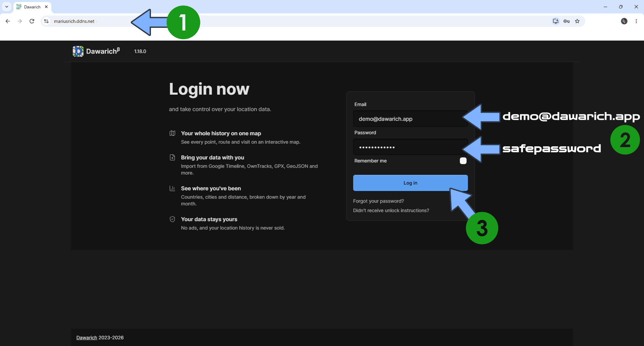Click the browser forward arrow
Image resolution: width=644 pixels, height=346 pixels.
click(20, 21)
